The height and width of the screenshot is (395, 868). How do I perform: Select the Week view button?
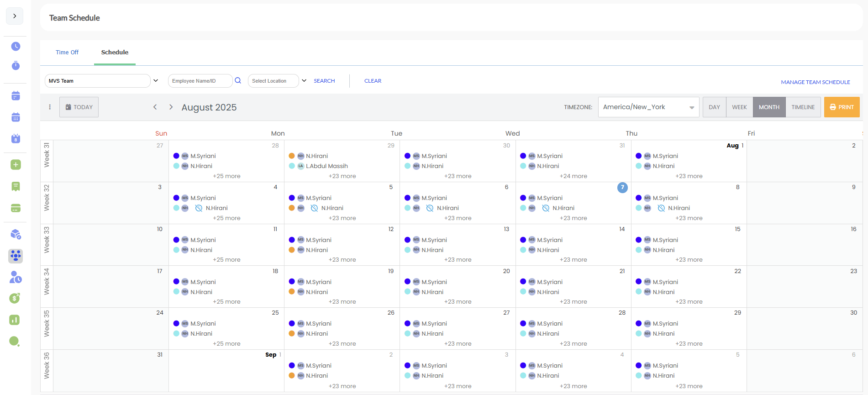(739, 107)
